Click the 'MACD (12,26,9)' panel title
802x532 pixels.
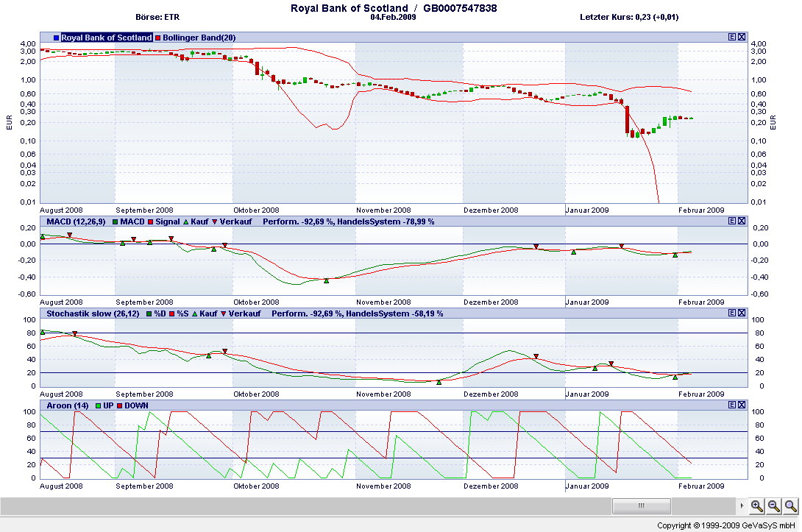pyautogui.click(x=76, y=221)
